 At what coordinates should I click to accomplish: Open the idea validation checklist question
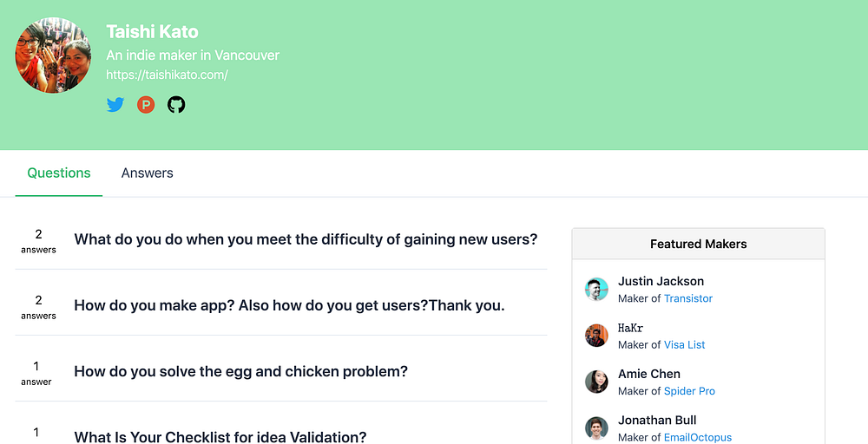(220, 436)
